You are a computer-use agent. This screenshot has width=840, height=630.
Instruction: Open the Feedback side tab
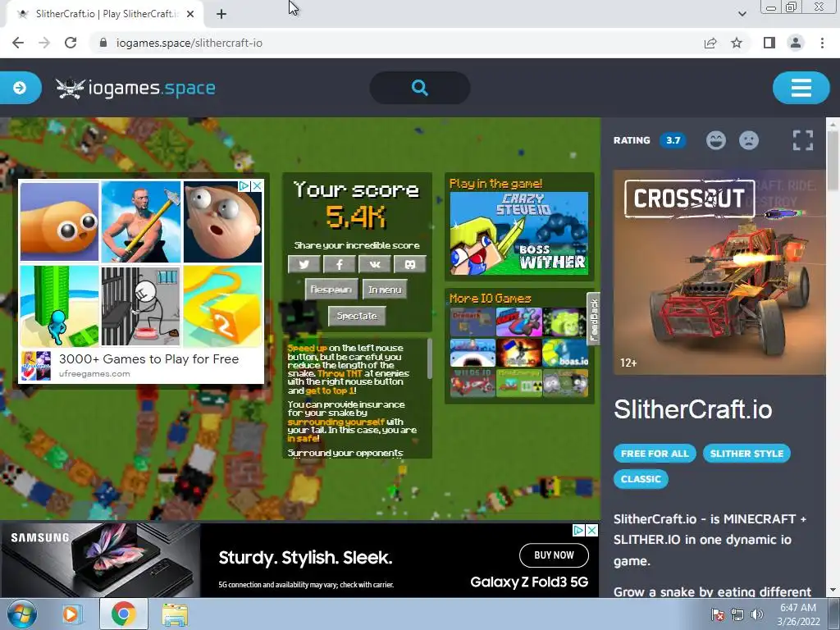pos(593,320)
